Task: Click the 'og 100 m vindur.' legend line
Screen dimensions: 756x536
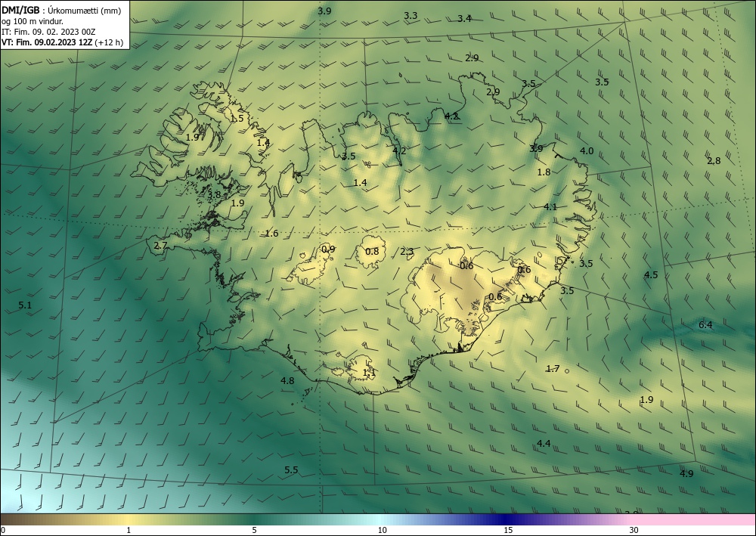Action: pyautogui.click(x=32, y=21)
